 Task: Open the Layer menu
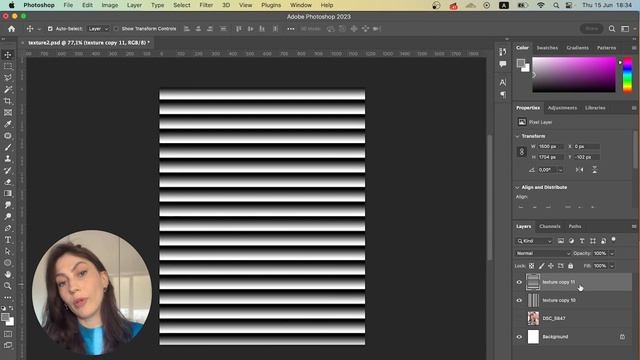(x=134, y=5)
